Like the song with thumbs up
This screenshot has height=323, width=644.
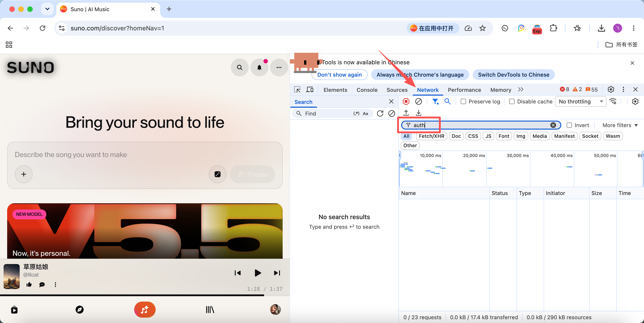[x=29, y=284]
